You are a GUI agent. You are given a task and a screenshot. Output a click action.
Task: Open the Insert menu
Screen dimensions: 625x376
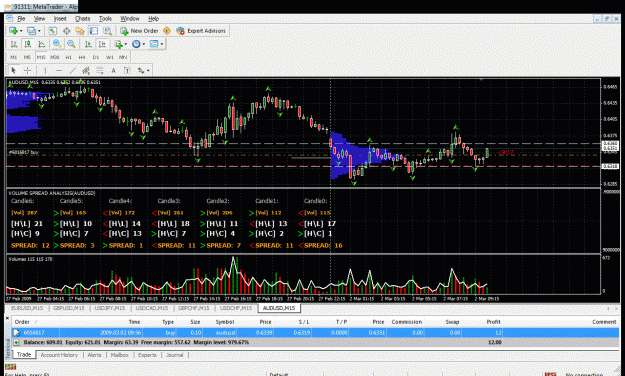[60, 19]
